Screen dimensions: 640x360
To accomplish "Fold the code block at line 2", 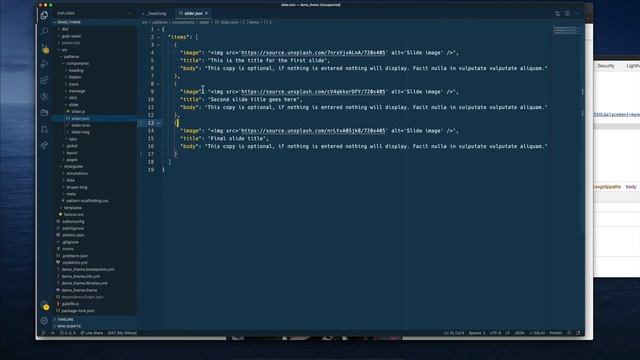I will (x=159, y=37).
